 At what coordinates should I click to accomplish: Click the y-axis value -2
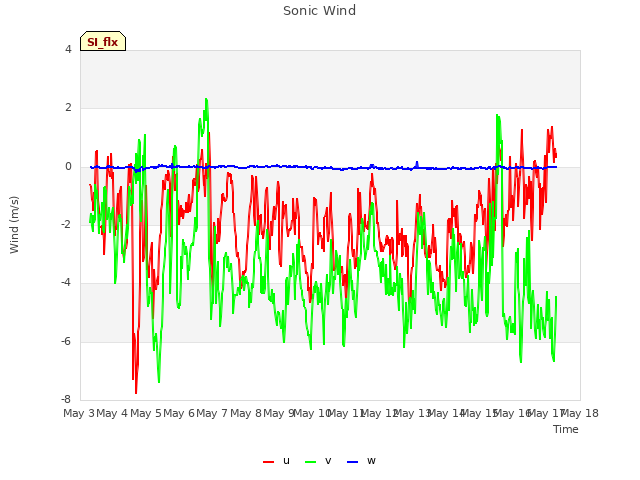click(x=66, y=225)
